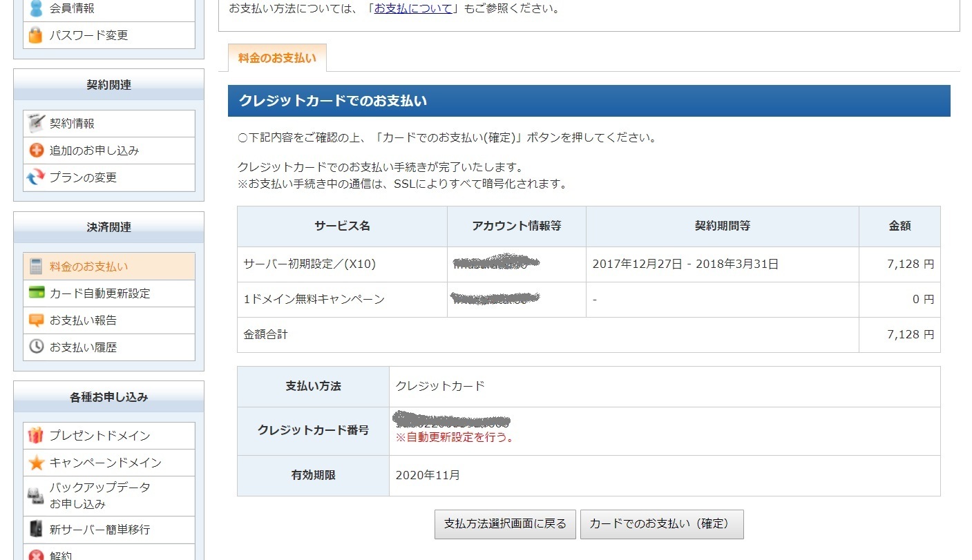Viewport: 972px width, 560px height.
Task: Click the star icon for キャンペーンドメイン
Action: [36, 463]
